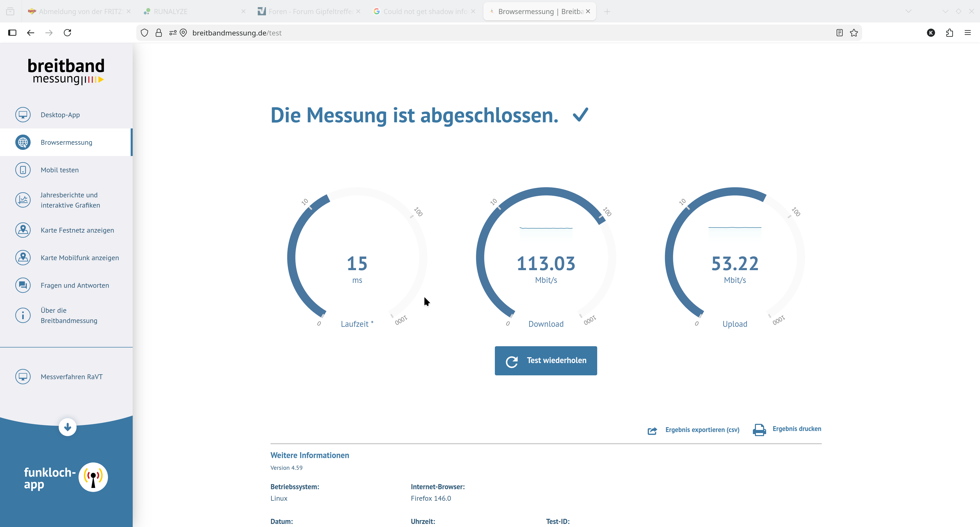Open the Firefox hamburger application menu
Viewport: 980px width, 527px height.
click(967, 33)
